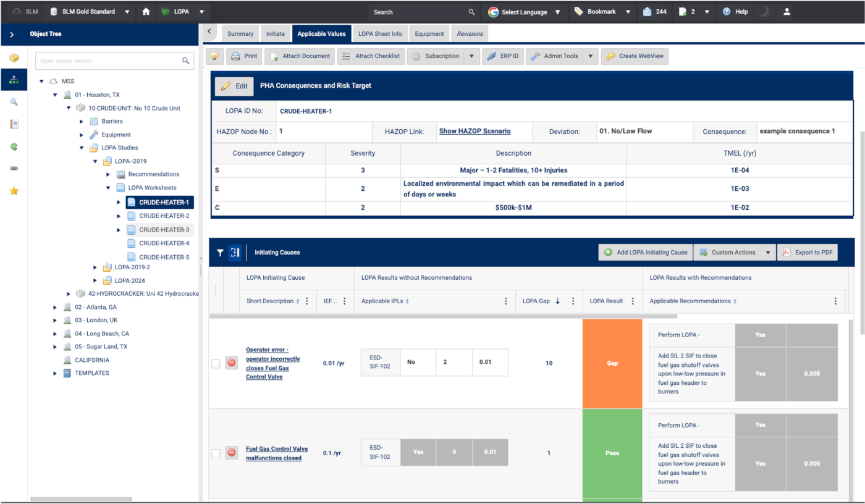Expand the 02 - Atlanta, GA node
Image resolution: width=865 pixels, height=504 pixels.
pos(55,307)
